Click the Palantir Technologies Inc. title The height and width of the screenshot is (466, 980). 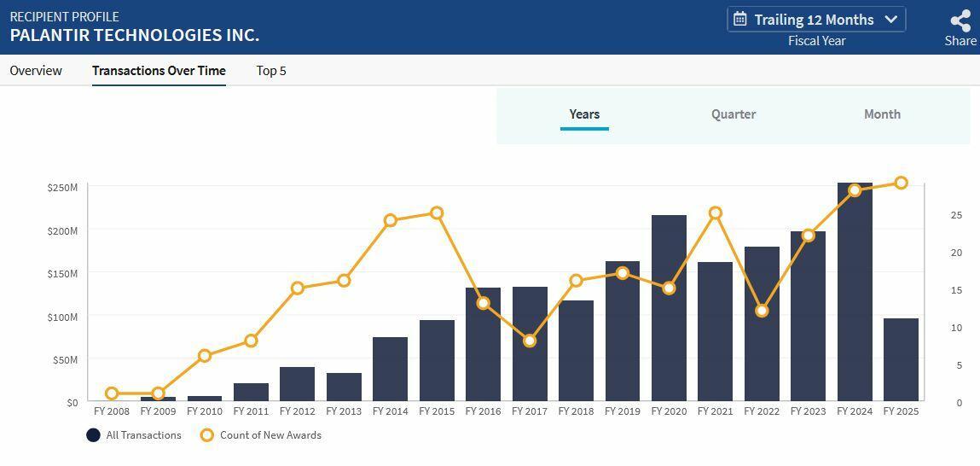click(135, 35)
